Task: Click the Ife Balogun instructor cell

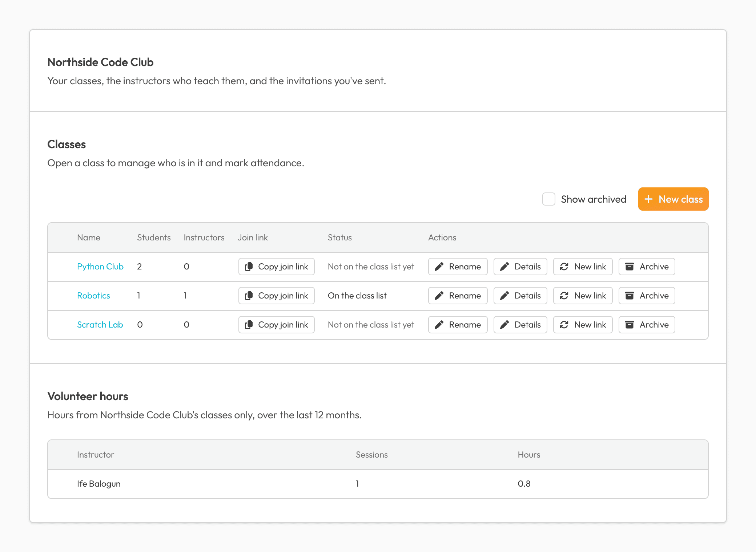Action: (98, 484)
